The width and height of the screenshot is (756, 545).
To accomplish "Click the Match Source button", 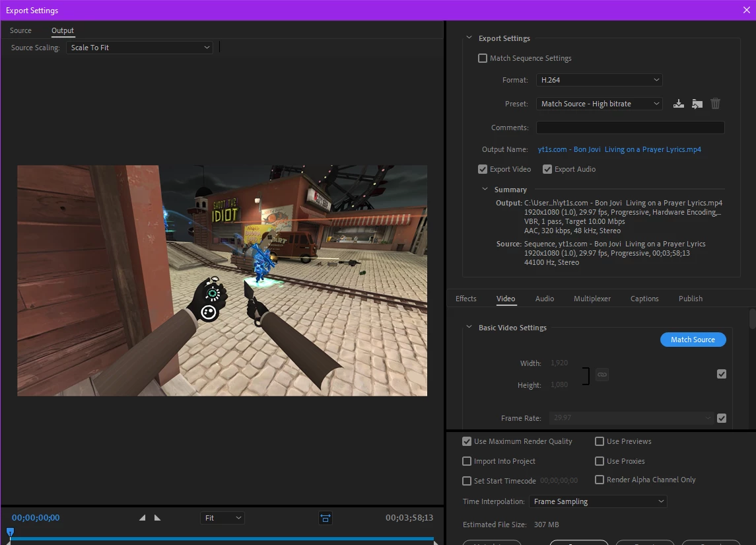I will pyautogui.click(x=693, y=340).
